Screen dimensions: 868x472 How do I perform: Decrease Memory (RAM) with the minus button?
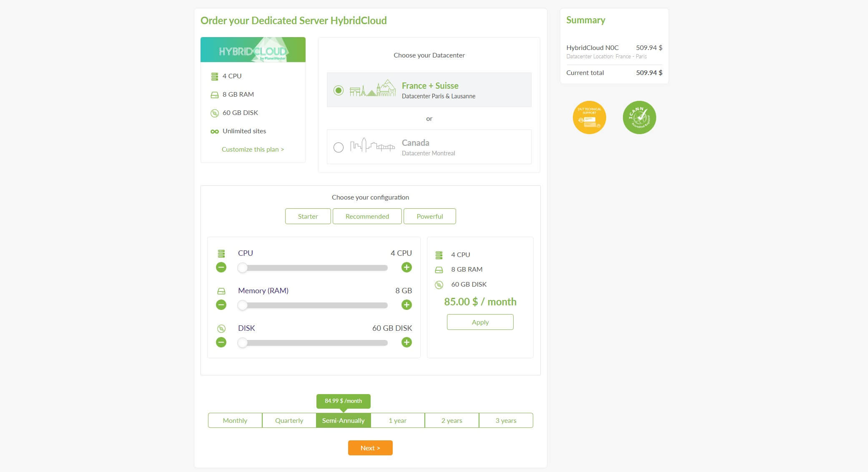pos(221,305)
